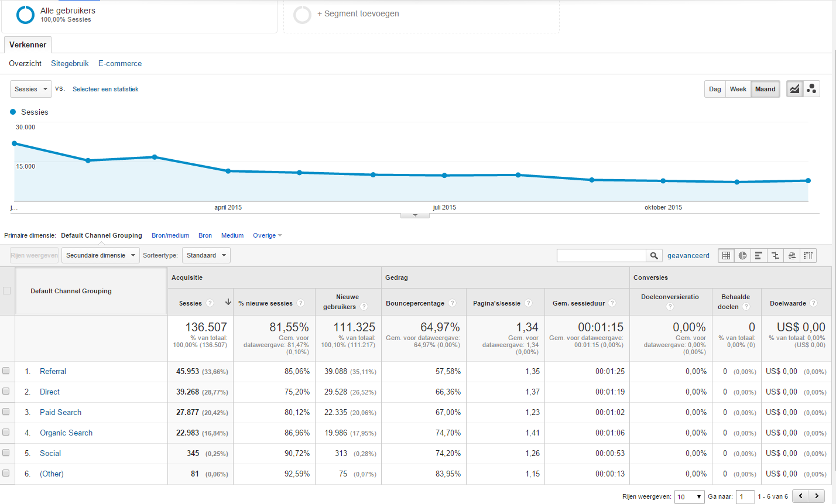Open the Secundaire dimensie dropdown
The width and height of the screenshot is (836, 504).
pos(101,255)
